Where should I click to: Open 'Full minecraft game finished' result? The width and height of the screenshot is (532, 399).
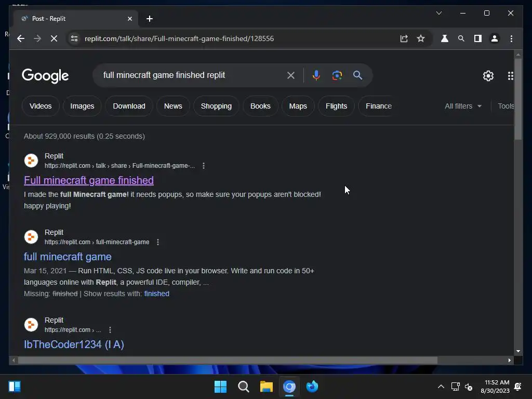pos(88,180)
